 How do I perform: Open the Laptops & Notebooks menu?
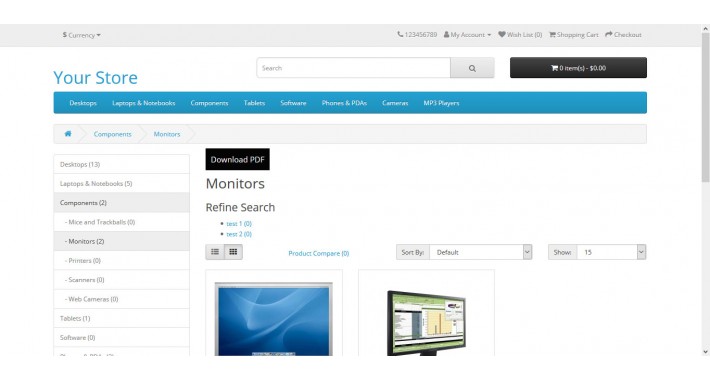(x=144, y=103)
